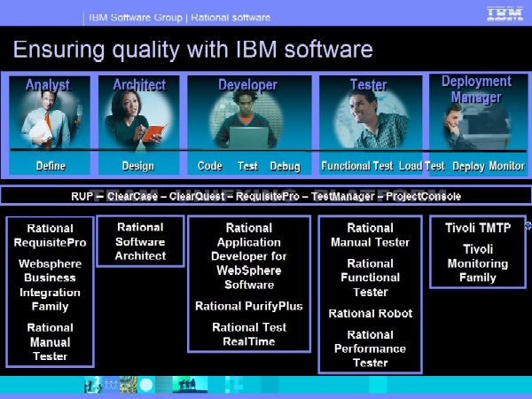
Task: Click 'Rational Test RealTime' text
Action: pos(249,334)
